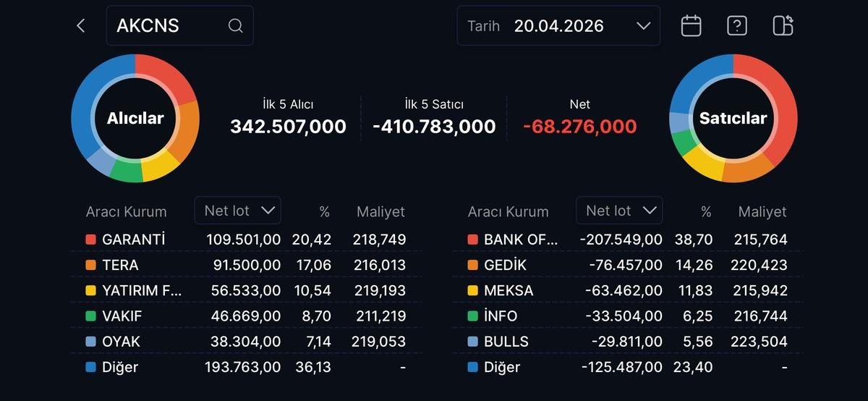Image resolution: width=868 pixels, height=401 pixels.
Task: Go back with the left arrow
Action: pos(80,26)
